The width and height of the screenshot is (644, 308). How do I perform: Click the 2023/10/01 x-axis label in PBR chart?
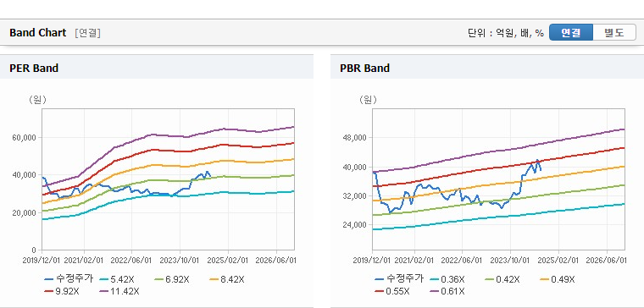pyautogui.click(x=510, y=261)
